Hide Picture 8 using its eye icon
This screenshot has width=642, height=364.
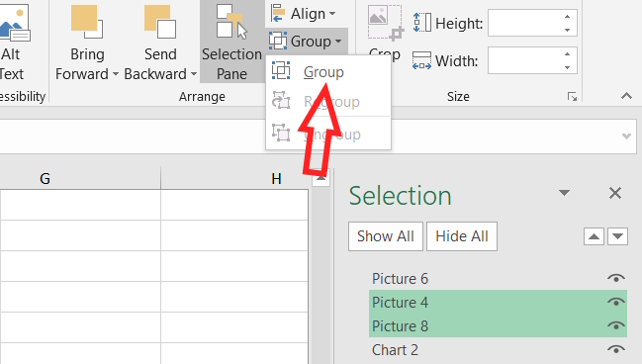point(616,326)
